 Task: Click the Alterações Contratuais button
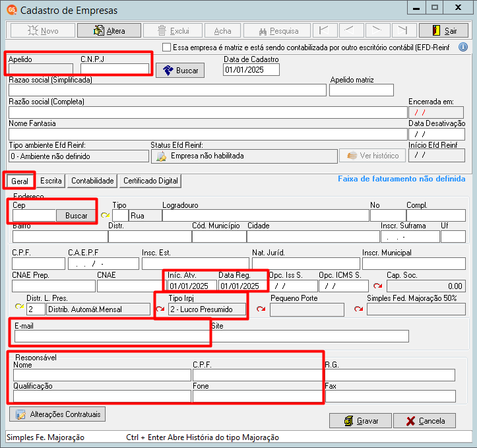[57, 414]
